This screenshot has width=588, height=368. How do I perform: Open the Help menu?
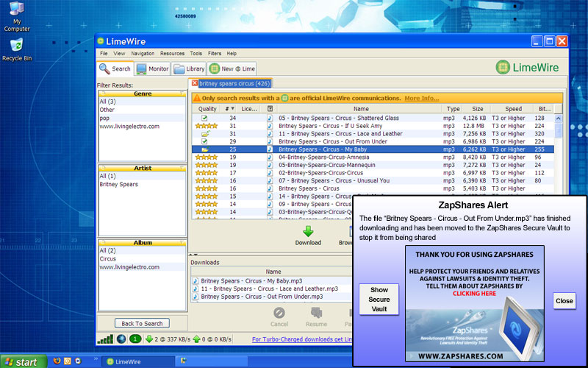232,53
